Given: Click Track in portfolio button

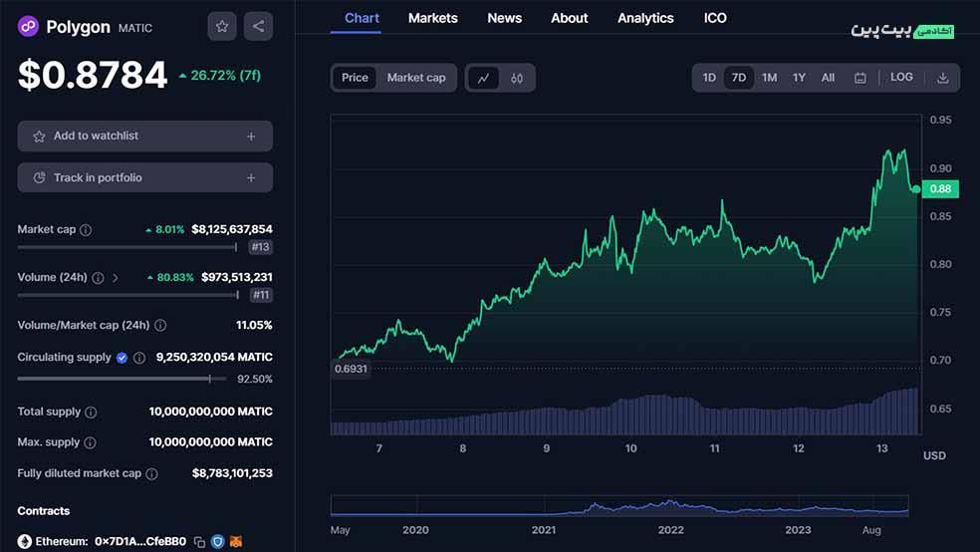Looking at the screenshot, I should (x=145, y=178).
